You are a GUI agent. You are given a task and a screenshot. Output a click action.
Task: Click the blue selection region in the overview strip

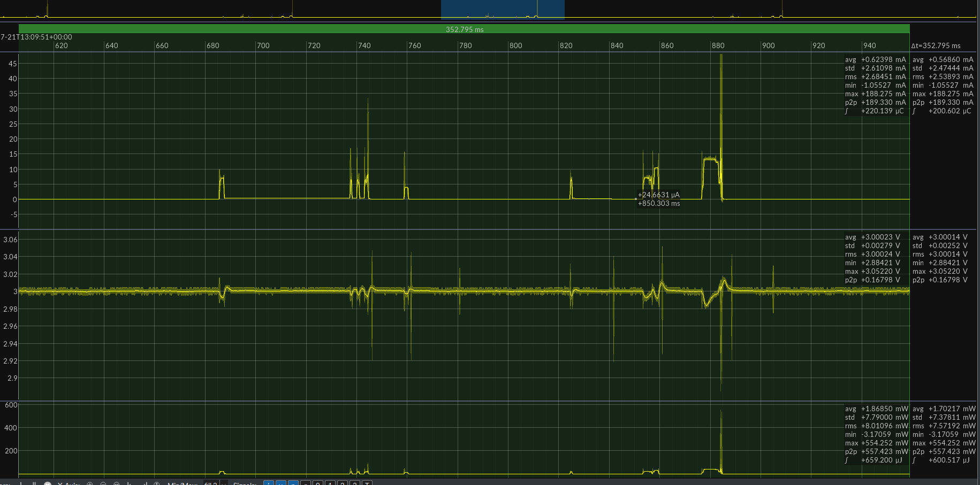(502, 9)
